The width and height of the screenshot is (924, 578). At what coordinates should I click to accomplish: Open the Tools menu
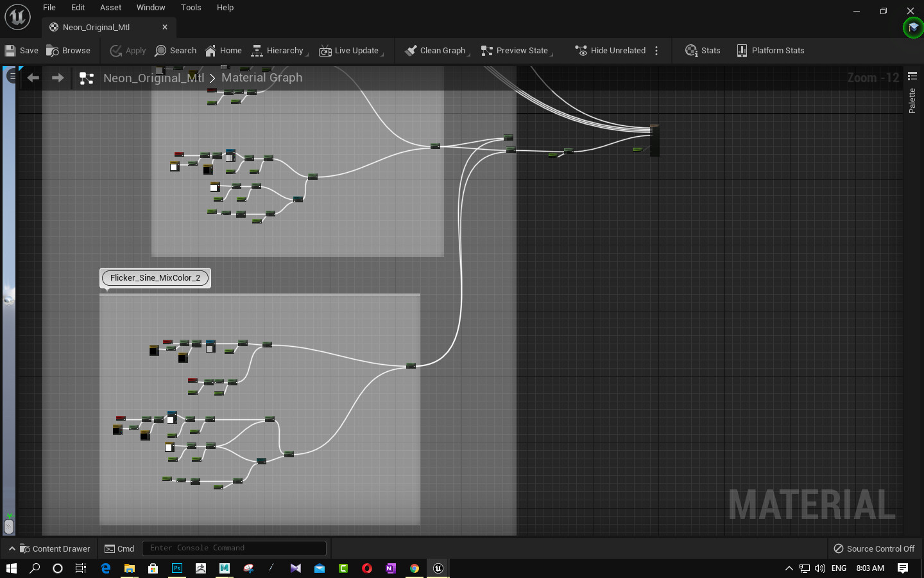click(x=191, y=8)
